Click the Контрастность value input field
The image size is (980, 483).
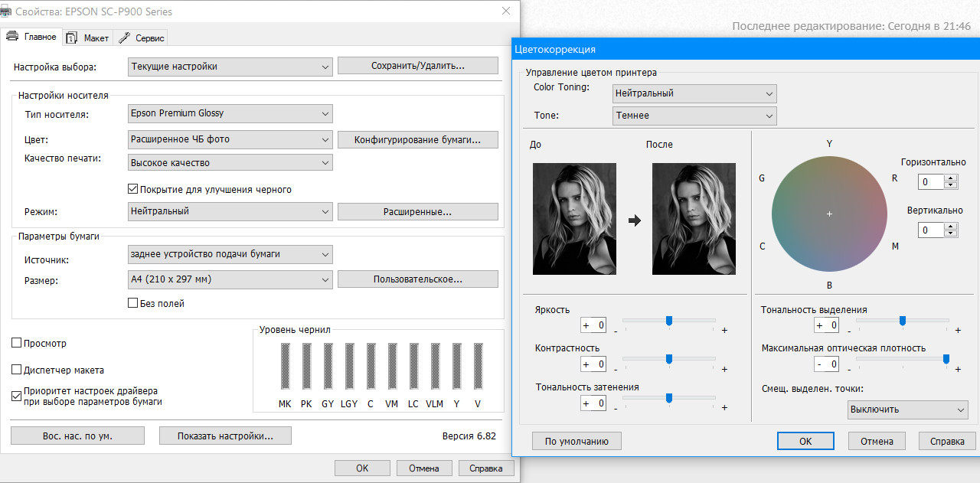593,364
